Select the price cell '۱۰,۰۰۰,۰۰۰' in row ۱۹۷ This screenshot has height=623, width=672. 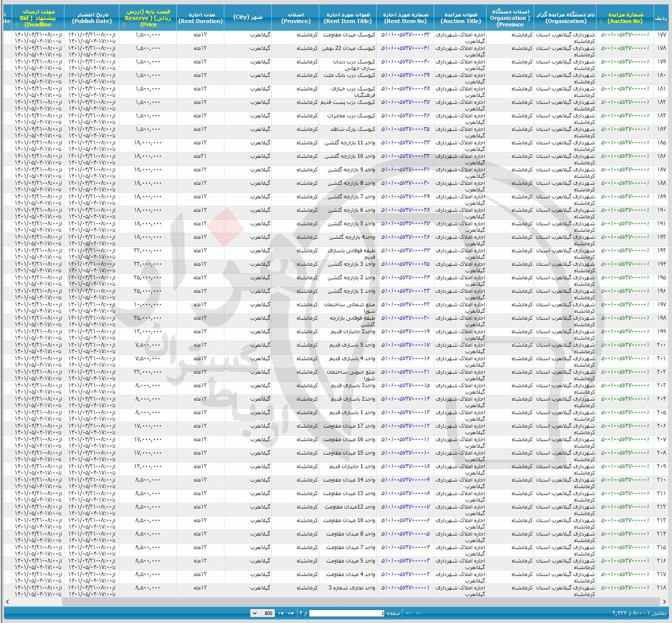tap(148, 308)
